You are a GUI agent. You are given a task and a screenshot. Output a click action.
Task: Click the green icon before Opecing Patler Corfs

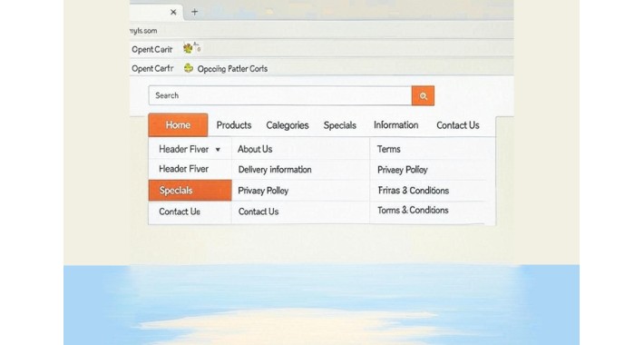point(189,68)
